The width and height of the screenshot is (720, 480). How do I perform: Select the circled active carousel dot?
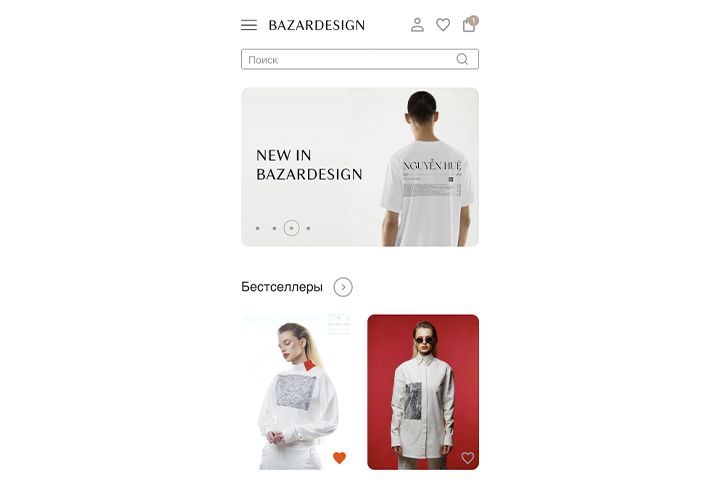click(x=292, y=228)
